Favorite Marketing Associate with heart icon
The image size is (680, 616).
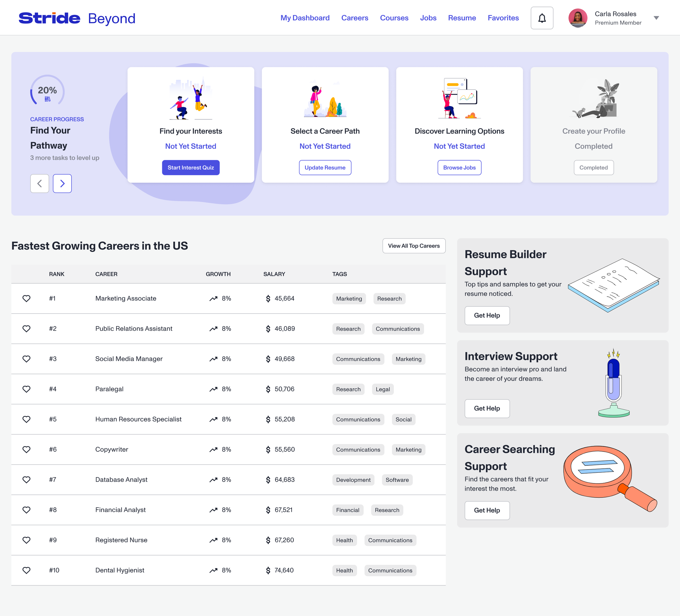coord(26,298)
